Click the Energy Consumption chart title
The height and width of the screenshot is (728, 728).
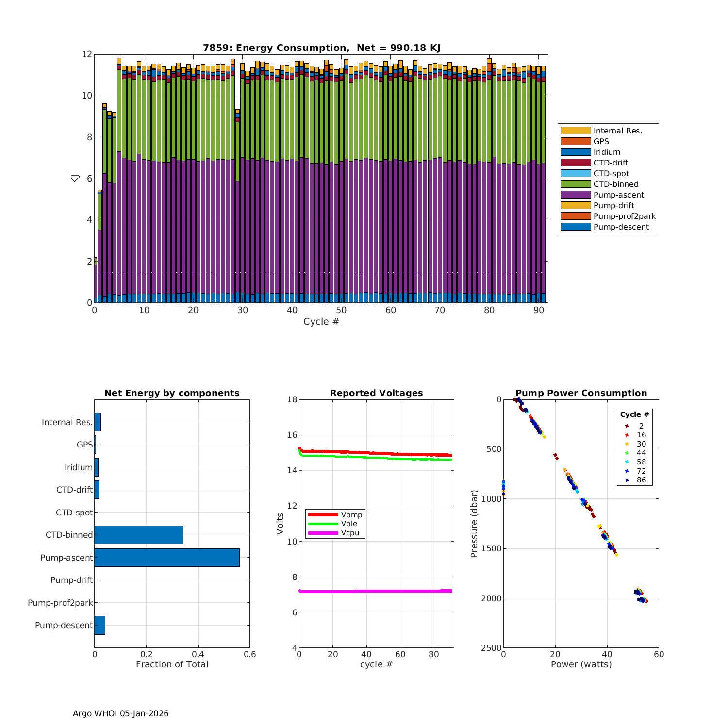321,48
